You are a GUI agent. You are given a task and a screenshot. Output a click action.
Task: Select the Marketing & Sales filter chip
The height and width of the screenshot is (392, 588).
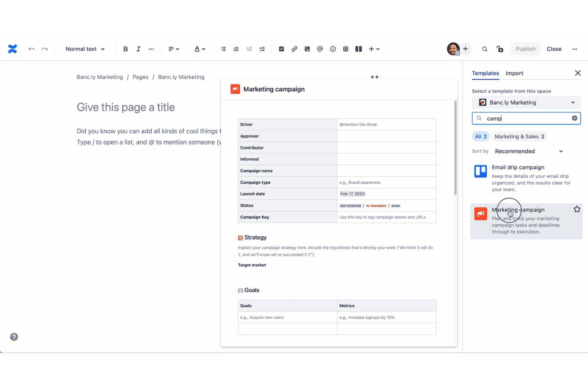pyautogui.click(x=519, y=137)
